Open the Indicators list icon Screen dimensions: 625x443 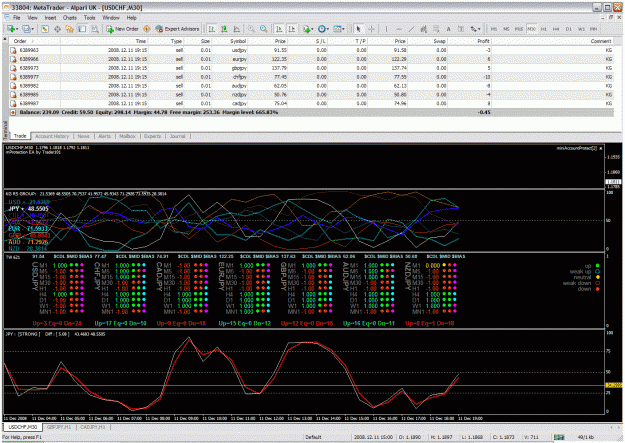306,29
